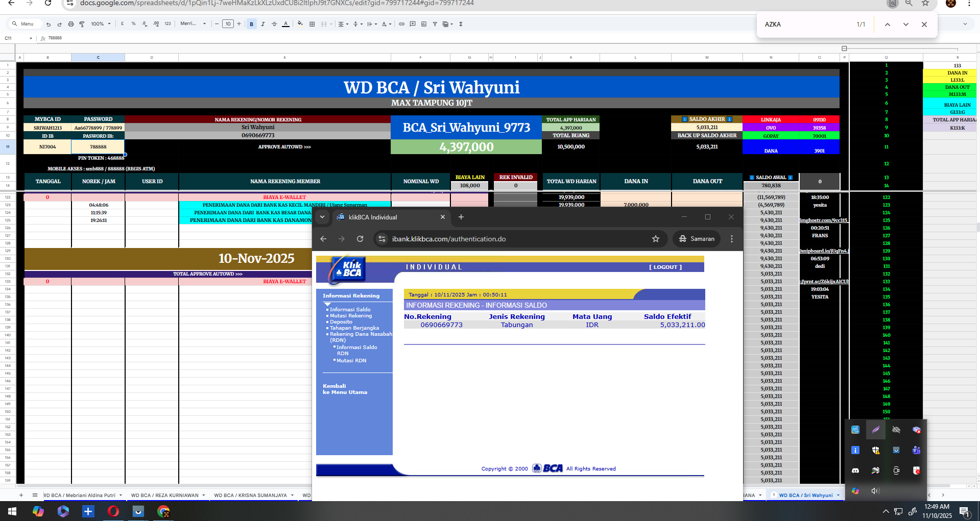Image resolution: width=980 pixels, height=521 pixels.
Task: Toggle bold formatting button
Action: [x=251, y=24]
